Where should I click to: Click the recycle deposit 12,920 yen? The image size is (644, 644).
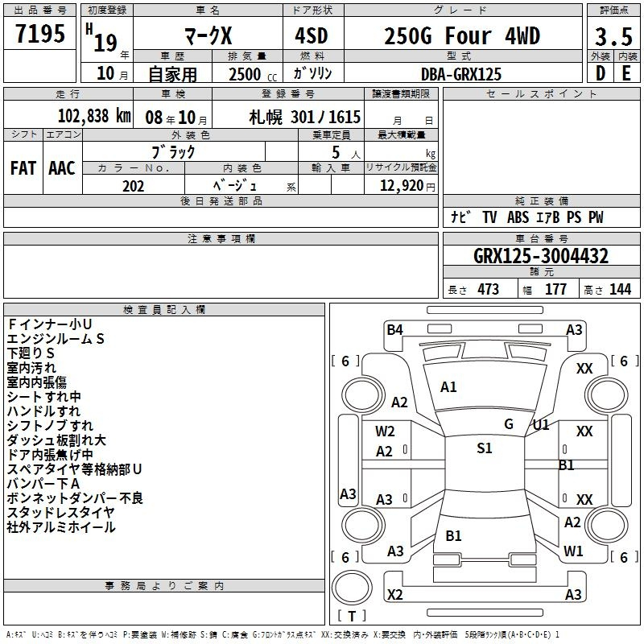pos(407,186)
